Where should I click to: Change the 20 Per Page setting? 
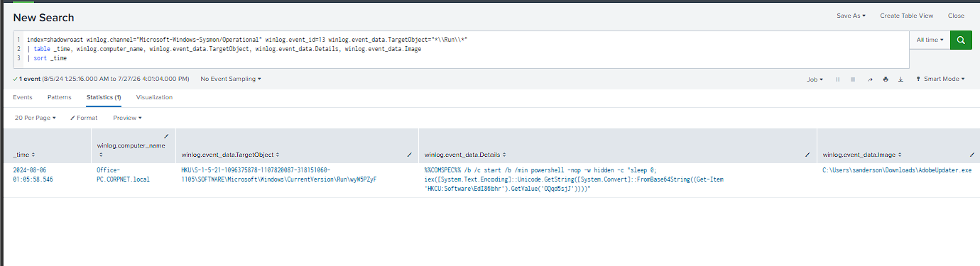[x=35, y=118]
